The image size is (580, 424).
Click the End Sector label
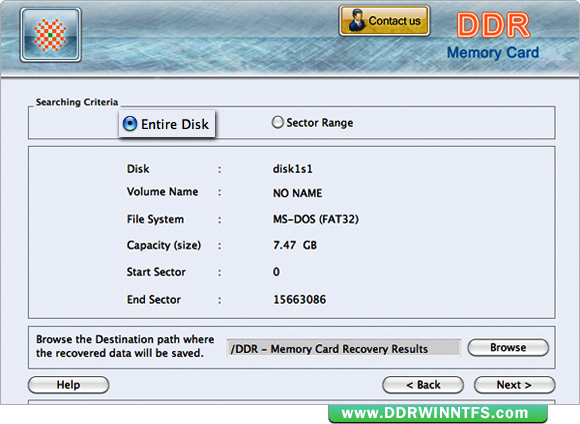[x=154, y=299]
